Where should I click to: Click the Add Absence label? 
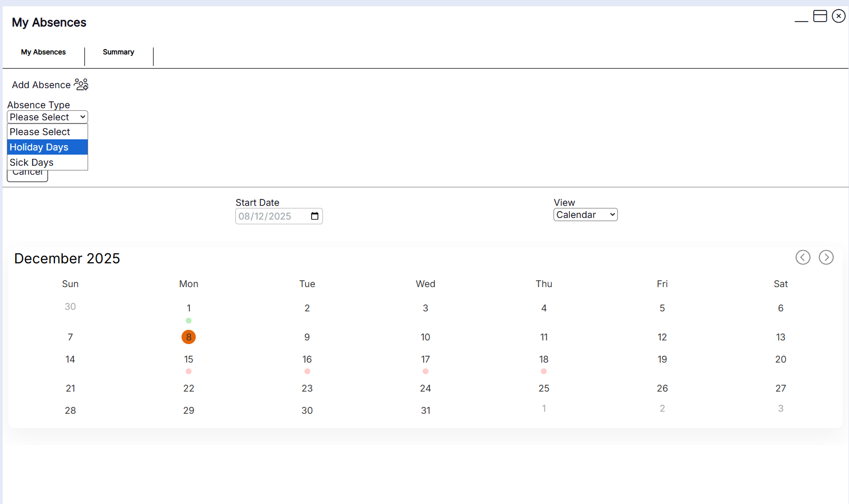(41, 85)
